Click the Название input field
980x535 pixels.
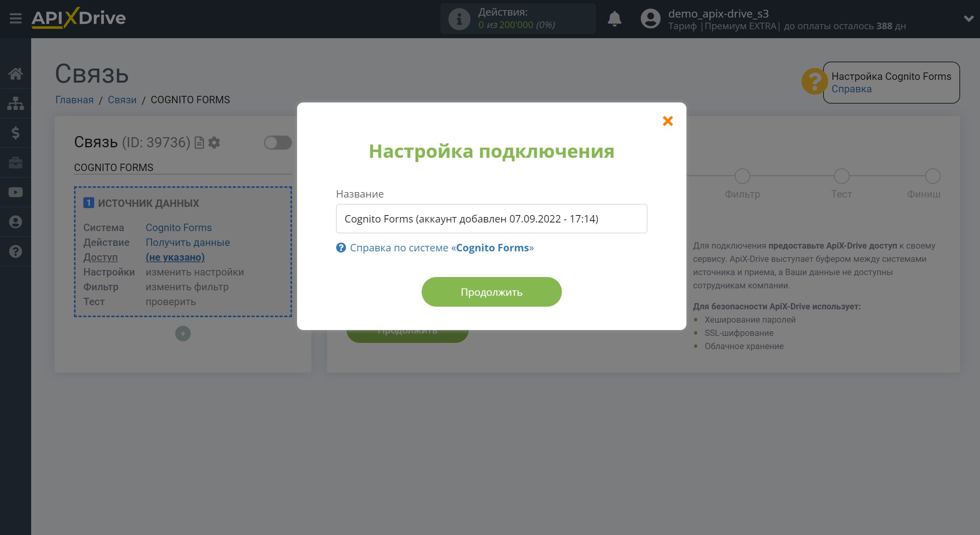491,219
